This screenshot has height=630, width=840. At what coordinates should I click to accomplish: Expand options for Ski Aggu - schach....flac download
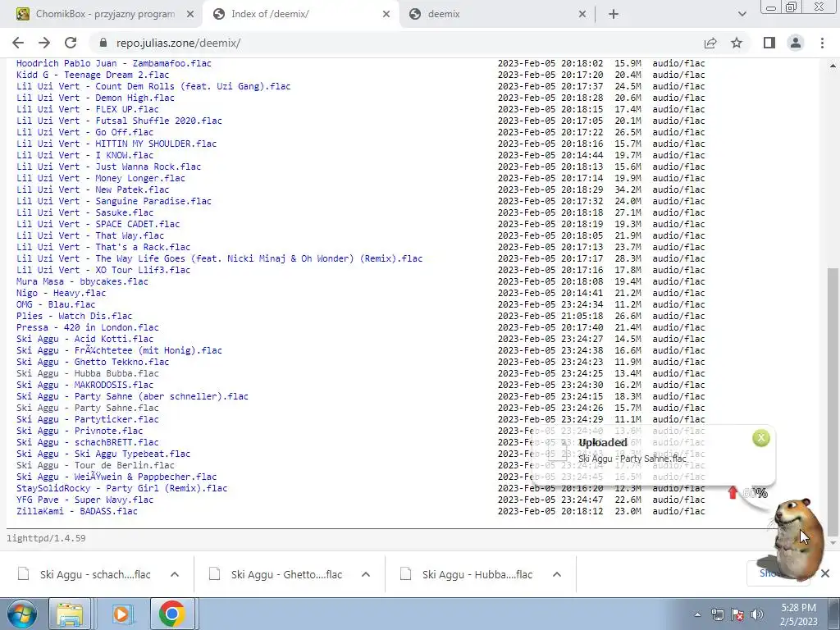(x=175, y=574)
